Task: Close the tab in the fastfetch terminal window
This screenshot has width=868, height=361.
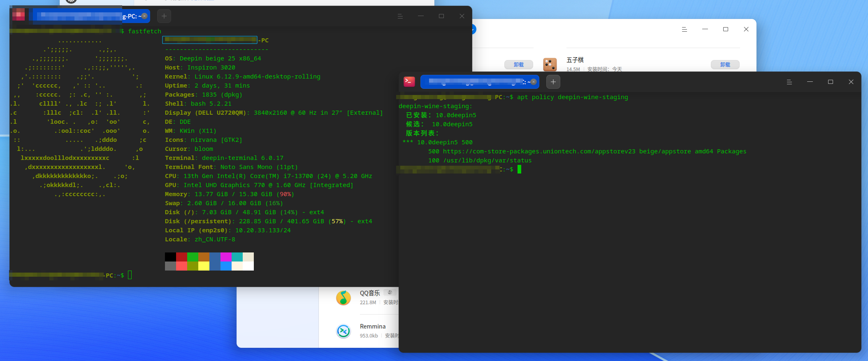Action: tap(144, 16)
